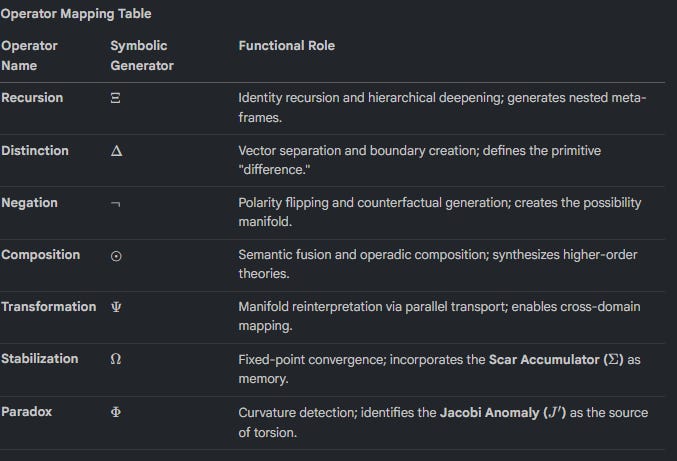Click the Functional Role column header

(x=286, y=46)
